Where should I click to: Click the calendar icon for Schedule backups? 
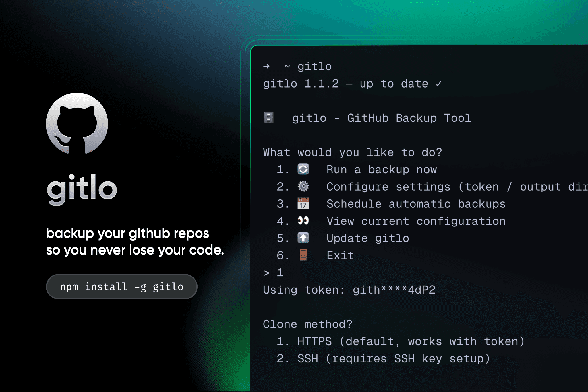pos(303,203)
